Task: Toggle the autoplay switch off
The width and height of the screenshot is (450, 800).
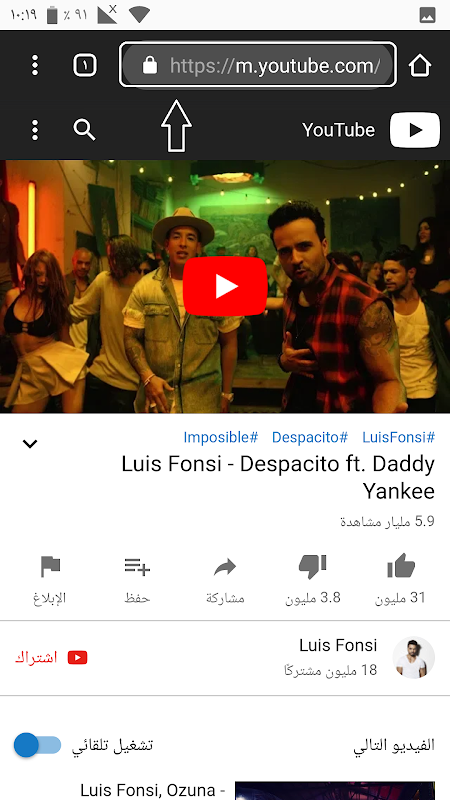Action: [37, 745]
